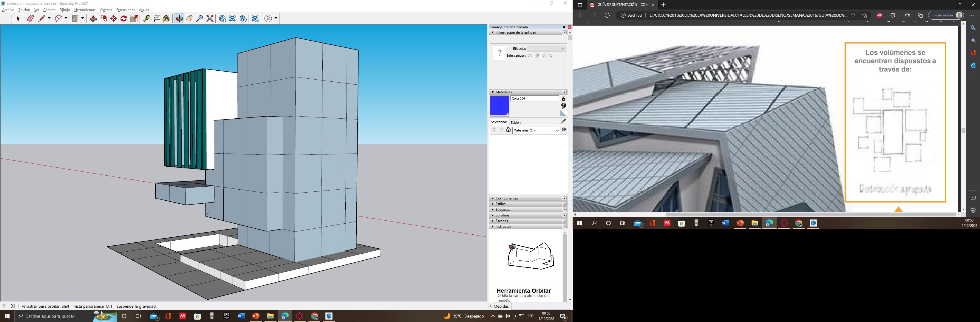Pick the Paint Bucket tool
This screenshot has height=322, width=980.
(x=166, y=18)
